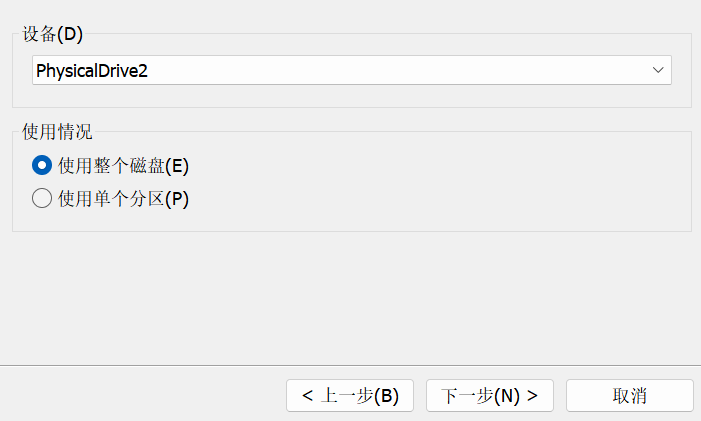Viewport: 701px width, 421px height.
Task: Proceed with the 下一步(N) button
Action: click(490, 395)
